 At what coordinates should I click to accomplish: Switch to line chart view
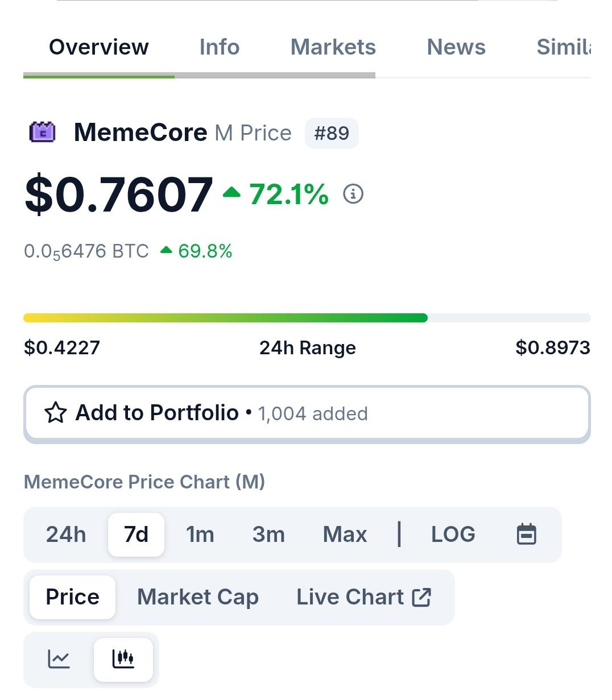[x=59, y=659]
